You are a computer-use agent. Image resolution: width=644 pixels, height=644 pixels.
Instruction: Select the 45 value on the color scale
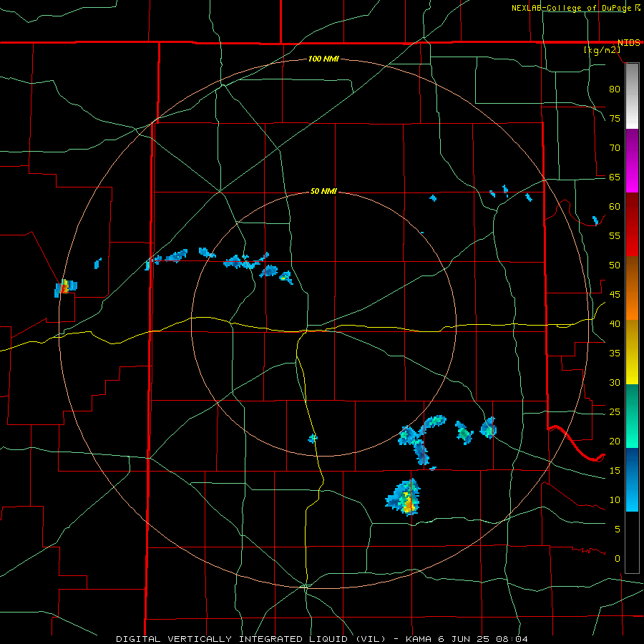point(615,295)
